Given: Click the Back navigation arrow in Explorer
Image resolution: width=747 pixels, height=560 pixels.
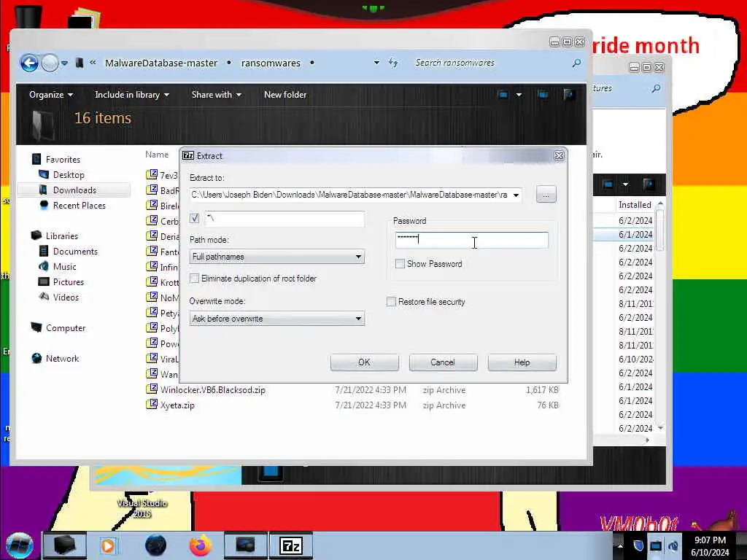Looking at the screenshot, I should [29, 63].
